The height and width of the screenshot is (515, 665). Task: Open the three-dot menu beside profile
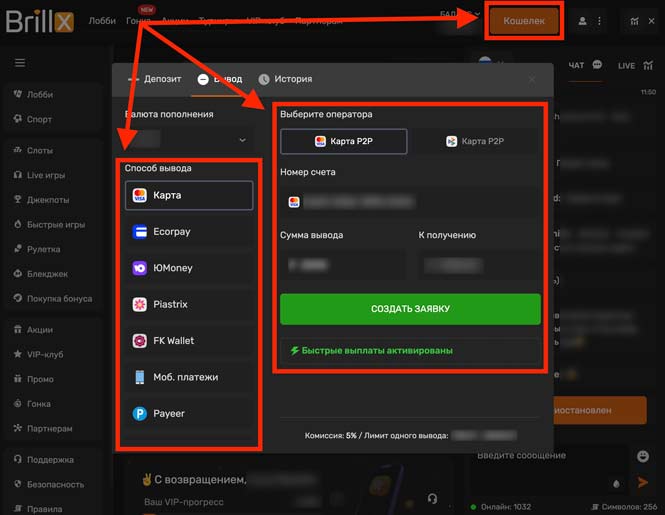(x=600, y=21)
